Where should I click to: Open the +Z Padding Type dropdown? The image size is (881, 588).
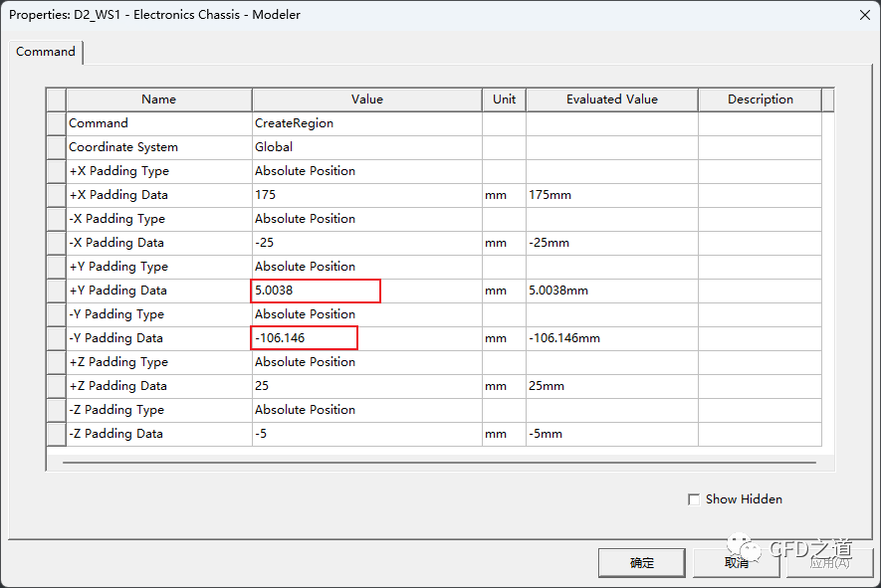tap(366, 362)
